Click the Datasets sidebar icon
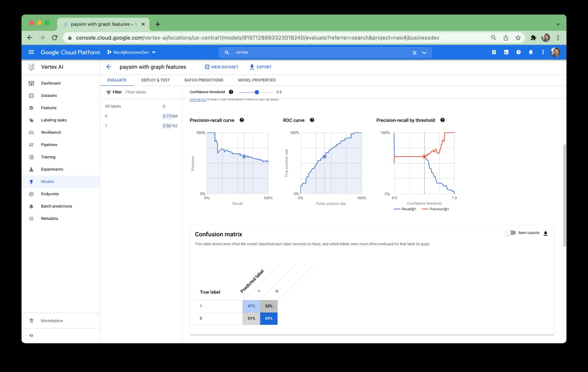Screen dimensions: 588x372 (x=31, y=96)
